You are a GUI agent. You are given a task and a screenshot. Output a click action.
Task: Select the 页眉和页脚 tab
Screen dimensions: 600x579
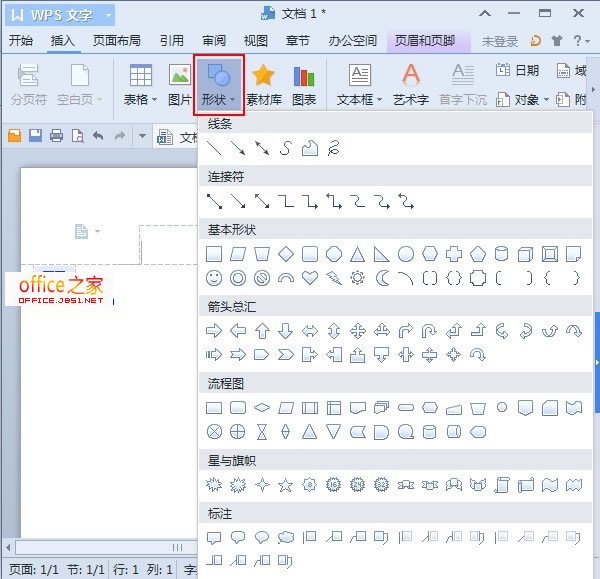coord(425,41)
